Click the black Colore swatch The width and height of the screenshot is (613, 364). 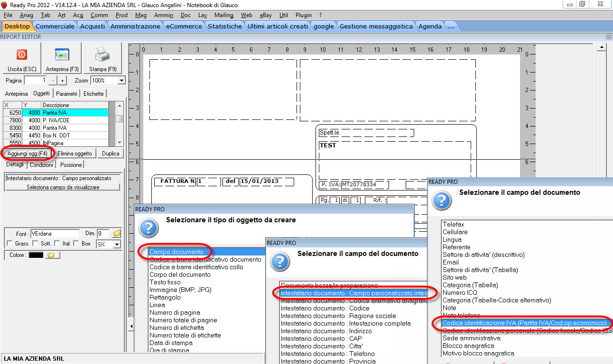(36, 255)
